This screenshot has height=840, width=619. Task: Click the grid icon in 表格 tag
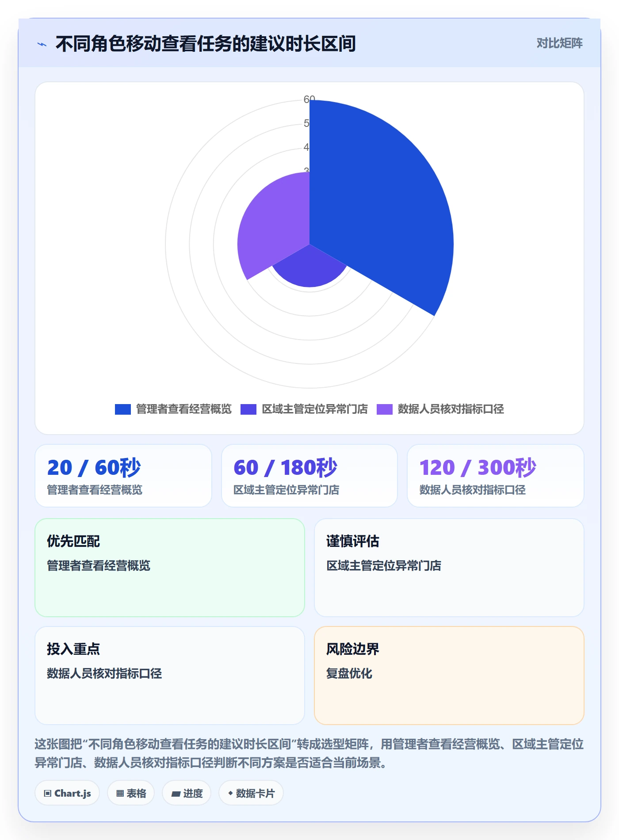120,794
